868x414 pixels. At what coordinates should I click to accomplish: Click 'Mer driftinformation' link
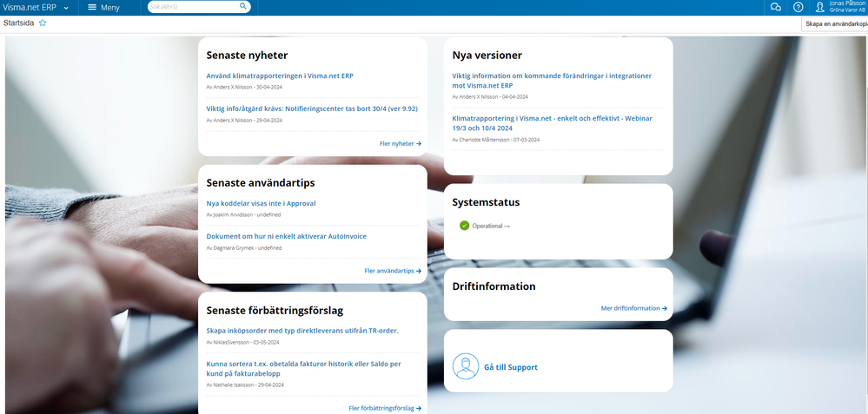click(633, 308)
